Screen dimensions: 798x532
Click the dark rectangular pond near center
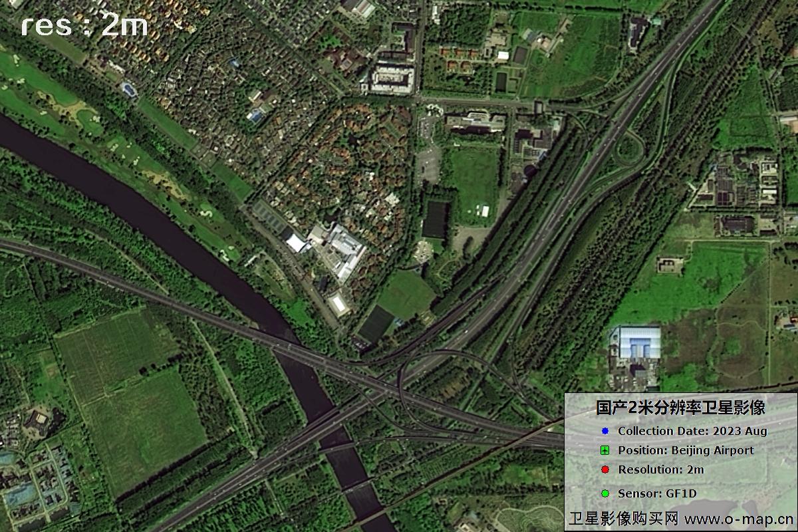pos(436,219)
